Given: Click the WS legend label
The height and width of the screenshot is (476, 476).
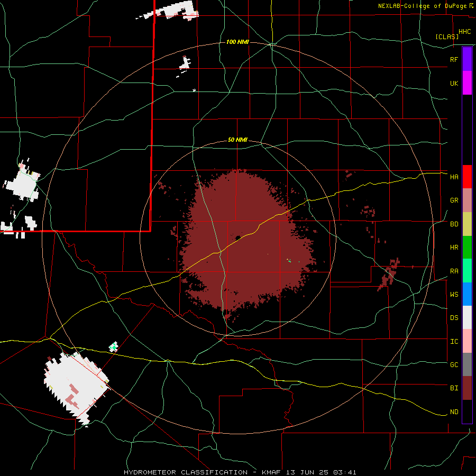Looking at the screenshot, I should (x=454, y=295).
